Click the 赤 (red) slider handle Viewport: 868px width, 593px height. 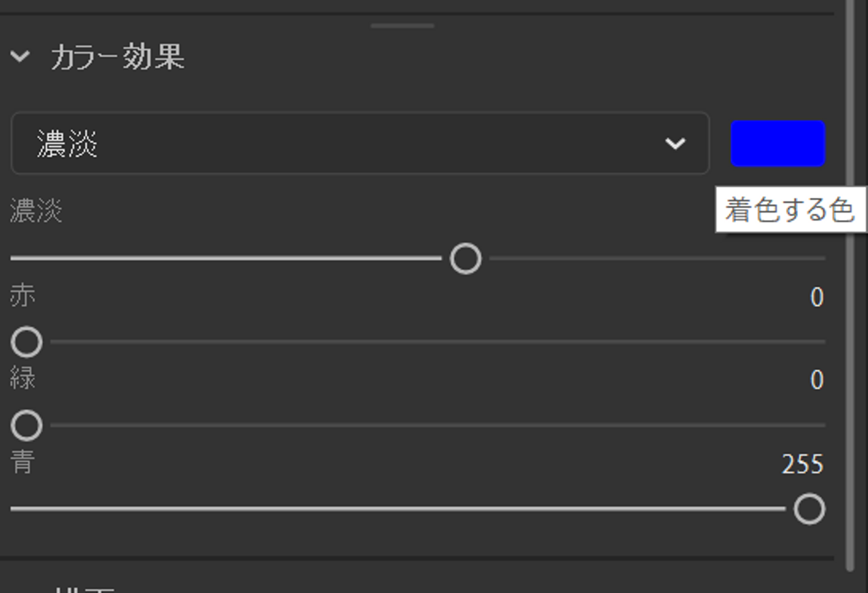27,342
